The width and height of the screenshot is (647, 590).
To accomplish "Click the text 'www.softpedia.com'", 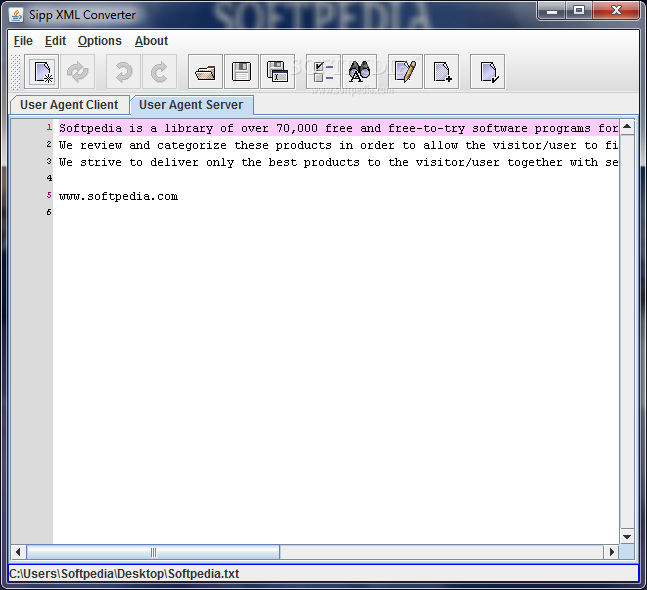I will click(x=118, y=196).
